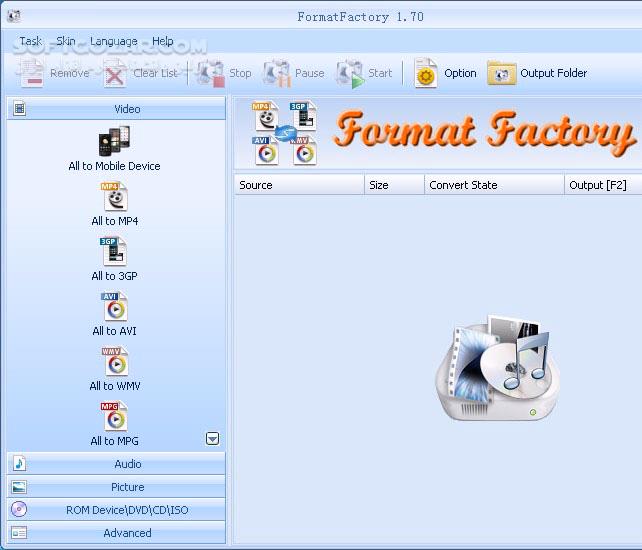
Task: Click the Stop label
Action: (240, 73)
